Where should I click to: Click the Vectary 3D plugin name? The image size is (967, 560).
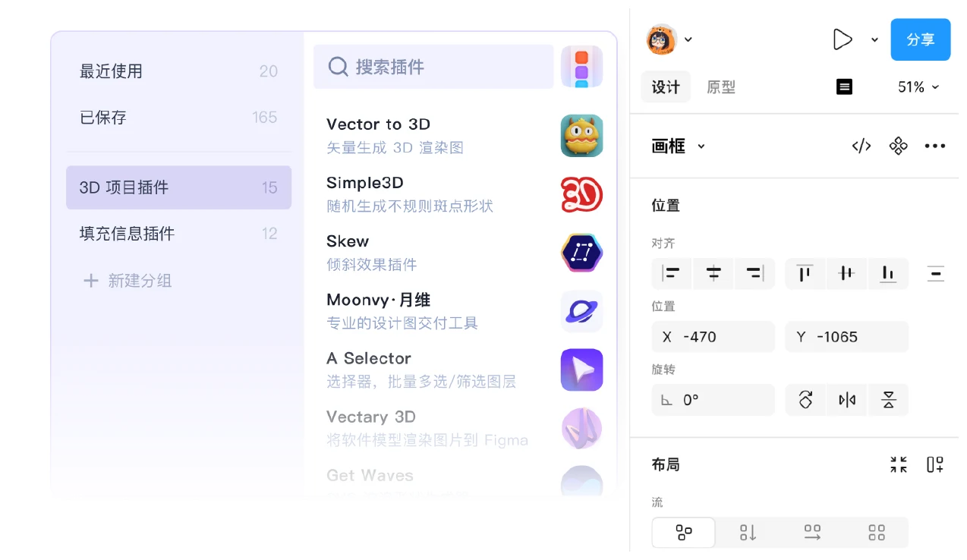click(371, 417)
